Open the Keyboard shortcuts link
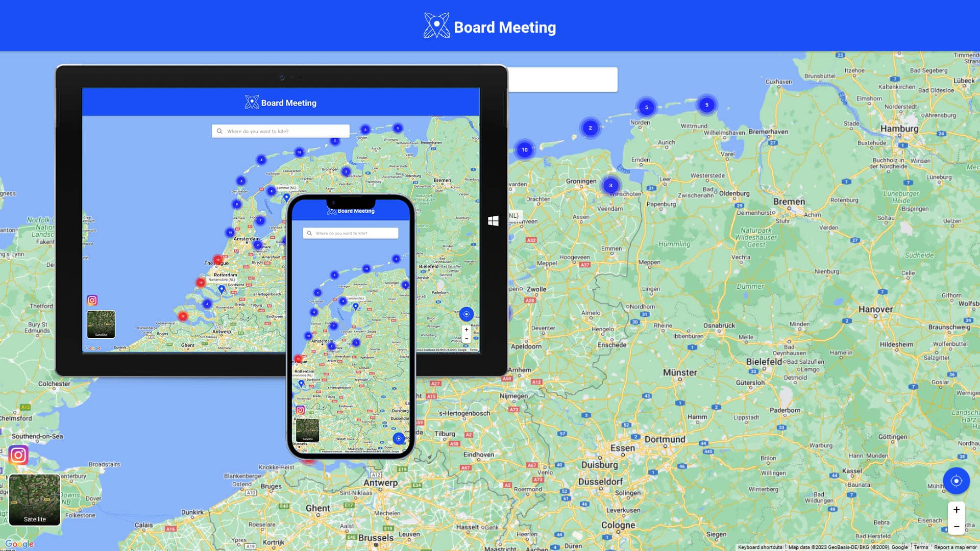980x551 pixels. [x=759, y=547]
